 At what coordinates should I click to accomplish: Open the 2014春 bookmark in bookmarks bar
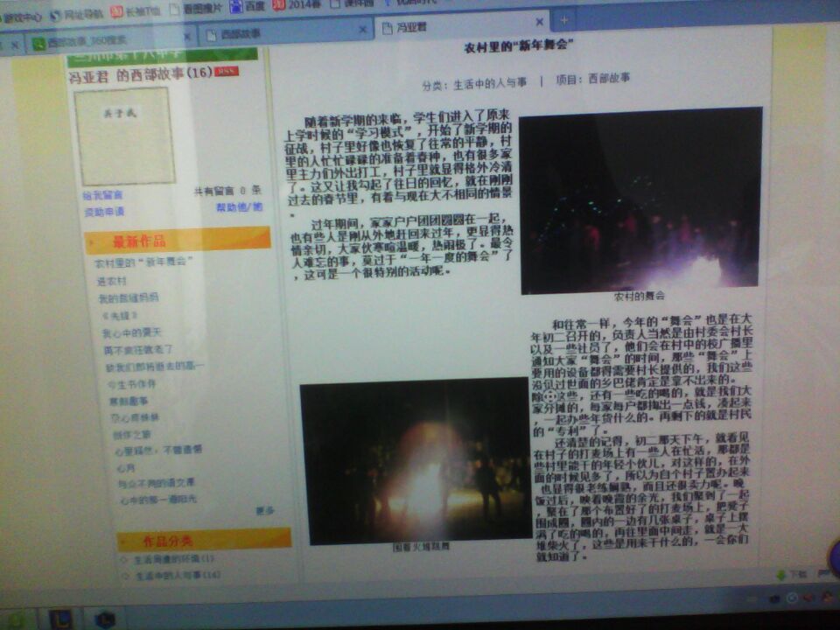pos(297,5)
